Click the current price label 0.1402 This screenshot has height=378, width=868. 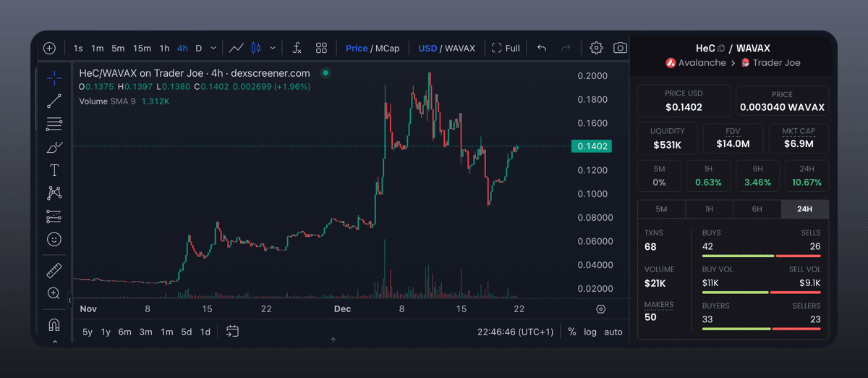(592, 146)
